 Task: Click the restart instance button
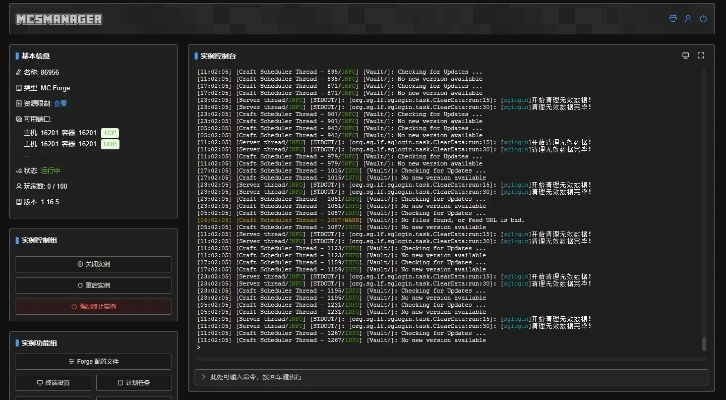(x=94, y=285)
